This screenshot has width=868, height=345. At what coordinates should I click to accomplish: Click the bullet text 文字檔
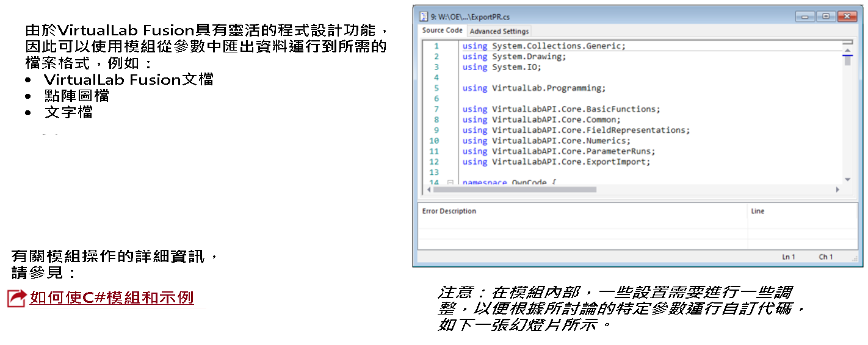tap(68, 113)
